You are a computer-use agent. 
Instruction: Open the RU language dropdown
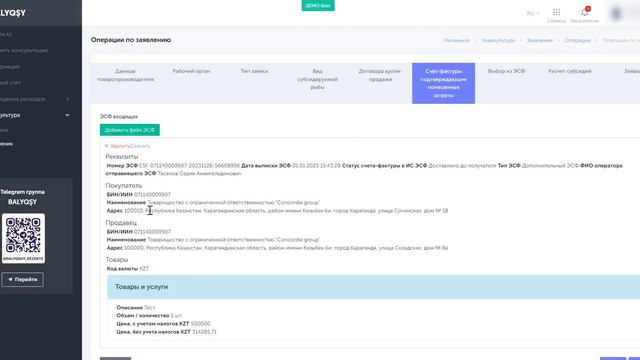coord(533,13)
